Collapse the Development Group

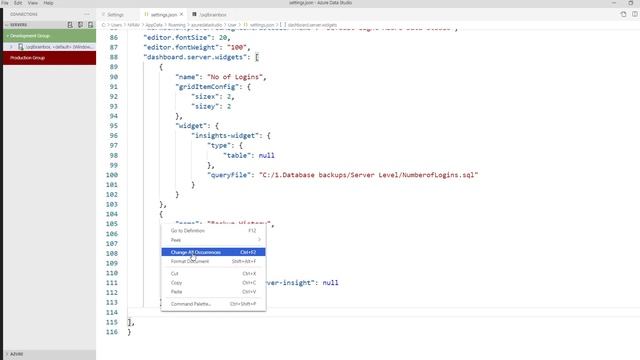click(x=7, y=36)
